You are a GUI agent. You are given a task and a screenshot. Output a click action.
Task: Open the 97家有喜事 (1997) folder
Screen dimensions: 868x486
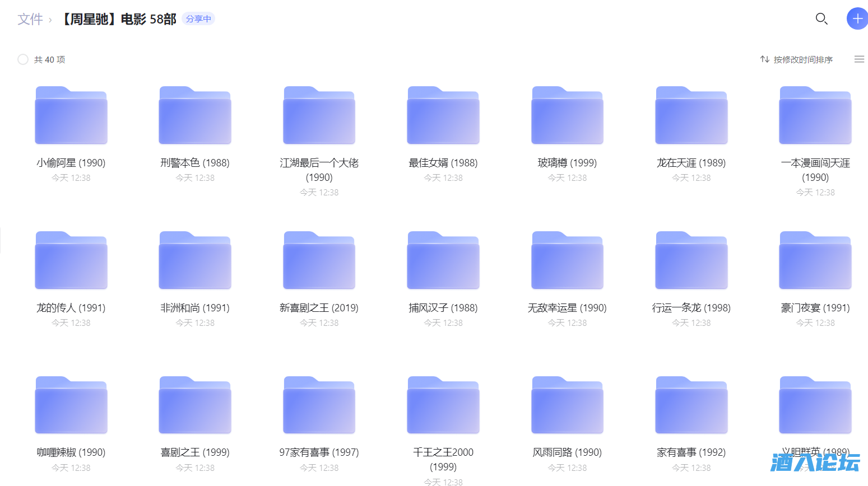pos(319,405)
